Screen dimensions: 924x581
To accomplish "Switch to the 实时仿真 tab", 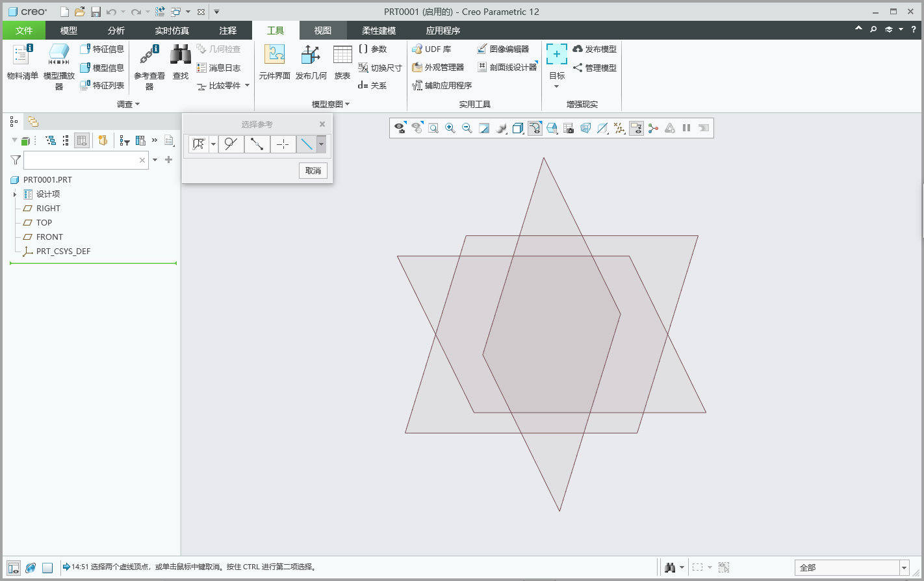I will tap(172, 31).
